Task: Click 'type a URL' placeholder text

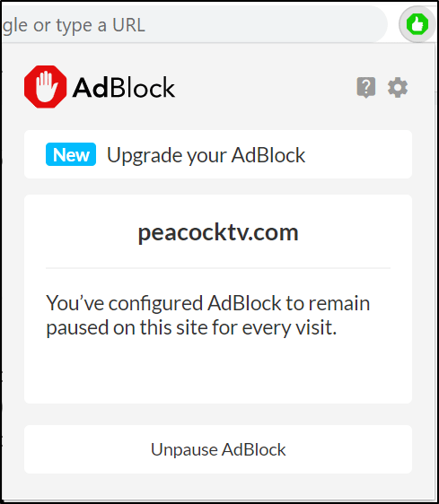Action: [x=101, y=25]
